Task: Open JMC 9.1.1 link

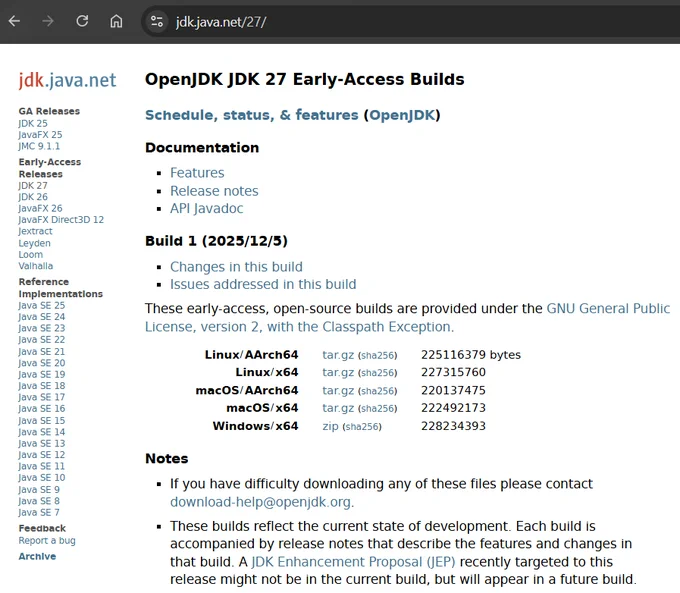Action: click(x=39, y=146)
